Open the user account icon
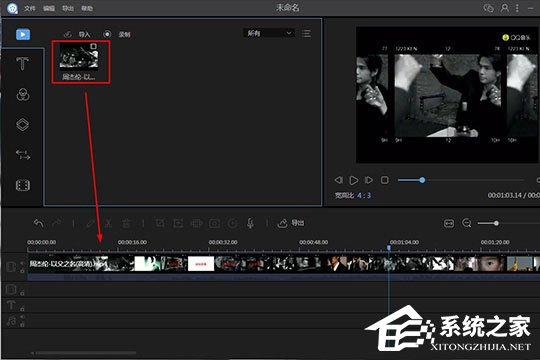Image resolution: width=540 pixels, height=360 pixels. point(505,8)
